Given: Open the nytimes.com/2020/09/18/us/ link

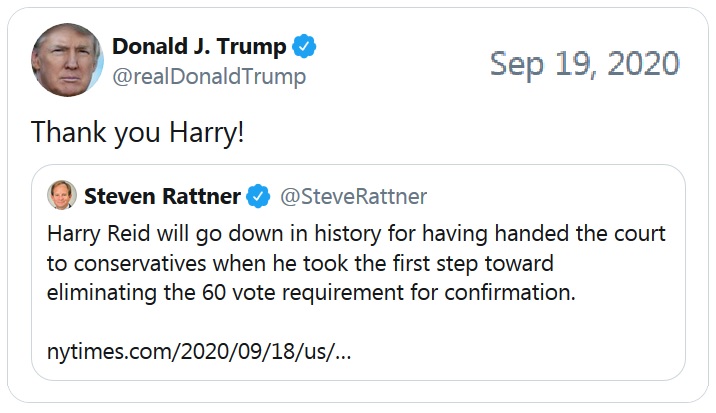Looking at the screenshot, I should point(199,352).
